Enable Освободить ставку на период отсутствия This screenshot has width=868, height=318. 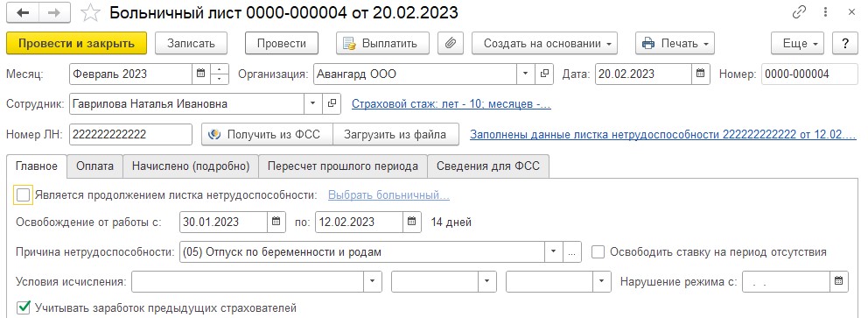pos(598,252)
